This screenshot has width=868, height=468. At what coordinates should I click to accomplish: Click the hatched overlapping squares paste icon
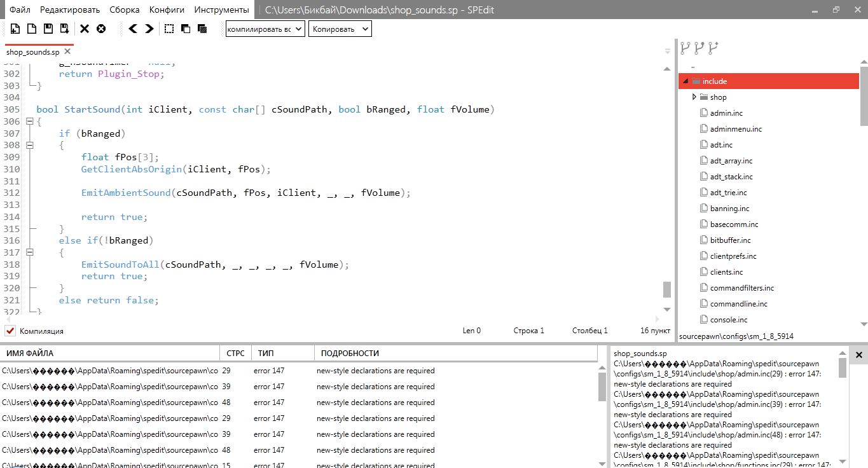click(x=202, y=29)
